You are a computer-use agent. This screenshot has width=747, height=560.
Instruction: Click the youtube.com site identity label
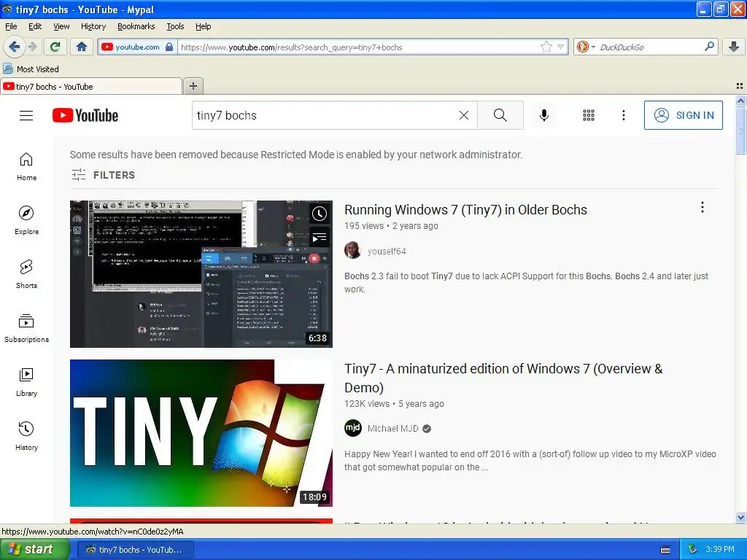137,47
